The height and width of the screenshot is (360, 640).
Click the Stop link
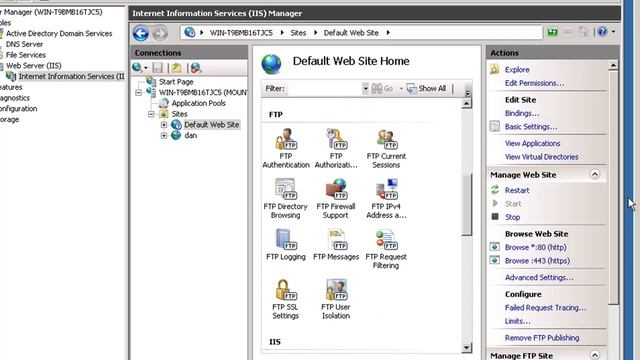(512, 217)
